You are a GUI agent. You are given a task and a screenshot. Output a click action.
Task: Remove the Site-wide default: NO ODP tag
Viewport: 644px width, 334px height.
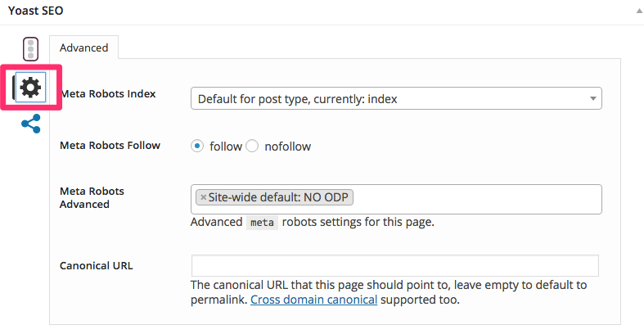203,197
